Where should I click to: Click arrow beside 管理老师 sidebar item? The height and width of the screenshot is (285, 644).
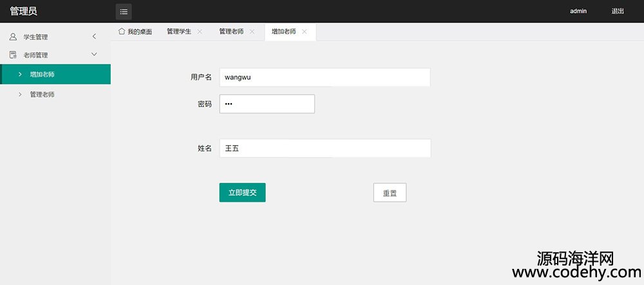20,94
